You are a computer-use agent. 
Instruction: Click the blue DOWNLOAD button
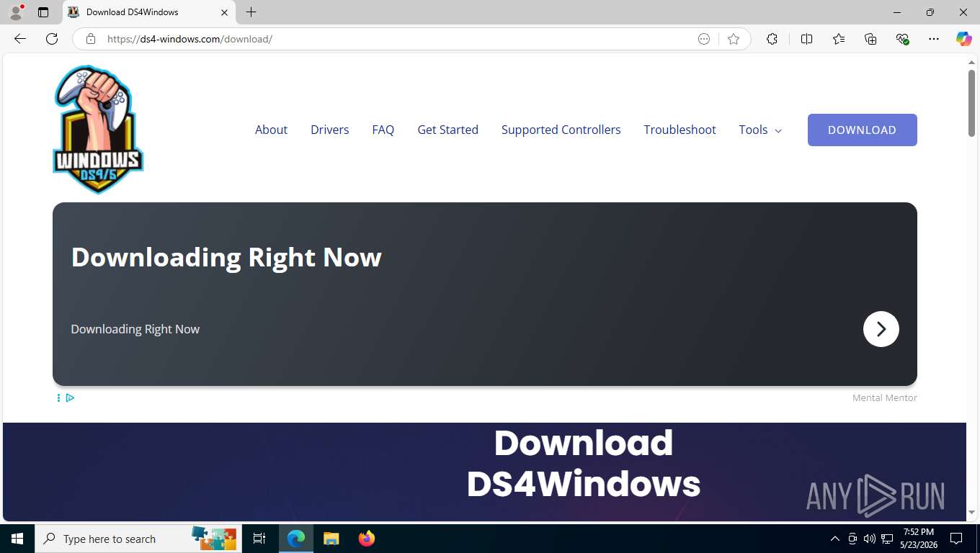(x=863, y=130)
